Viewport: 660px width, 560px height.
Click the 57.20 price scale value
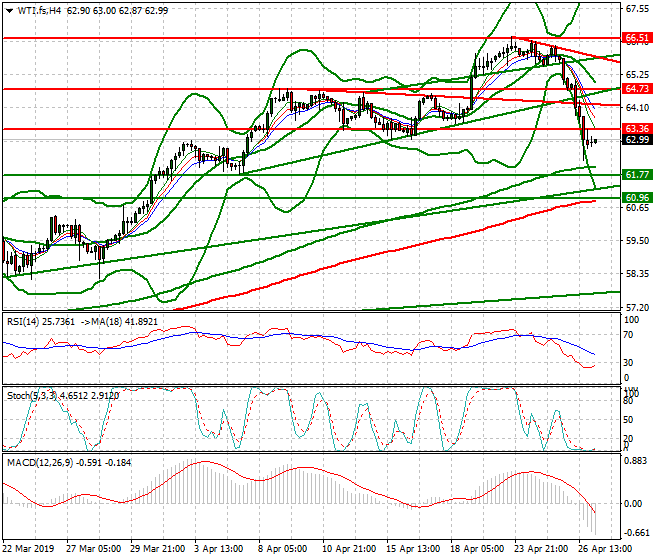pyautogui.click(x=637, y=308)
